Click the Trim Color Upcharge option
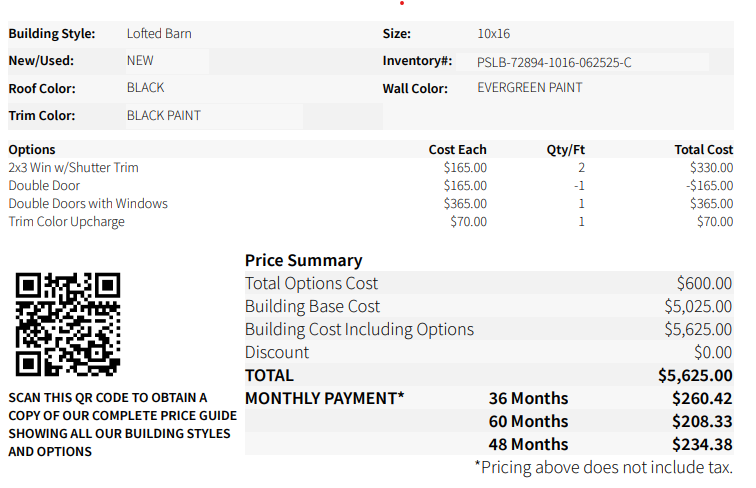The height and width of the screenshot is (488, 756). (x=67, y=222)
